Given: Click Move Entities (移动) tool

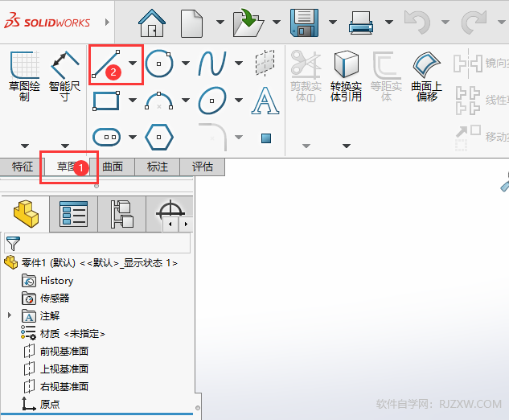Looking at the screenshot, I should click(x=481, y=137).
